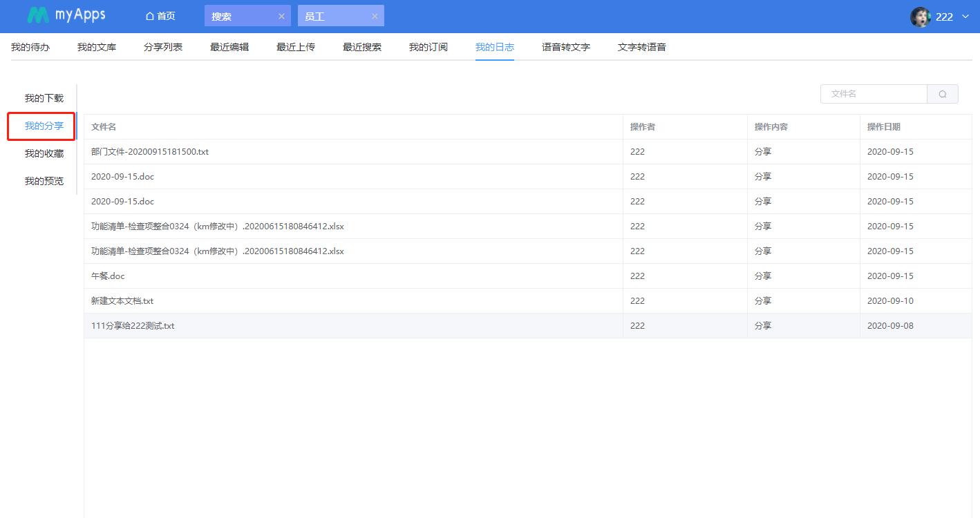Open the 最近搜索 tab
Viewport: 980px width, 518px height.
(362, 47)
